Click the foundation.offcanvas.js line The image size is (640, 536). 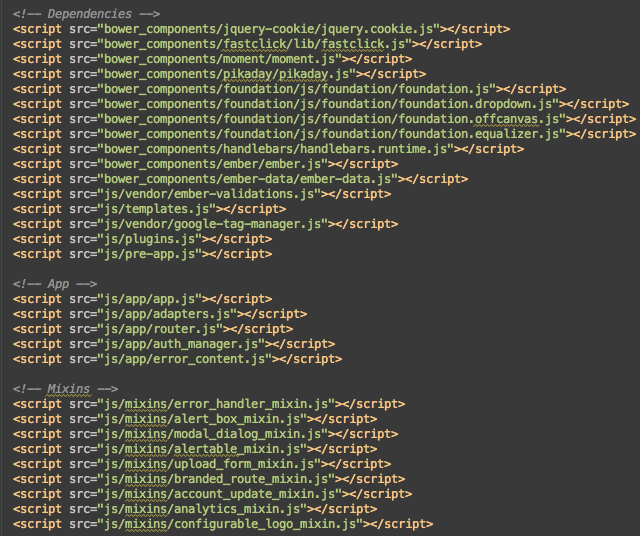(x=324, y=119)
